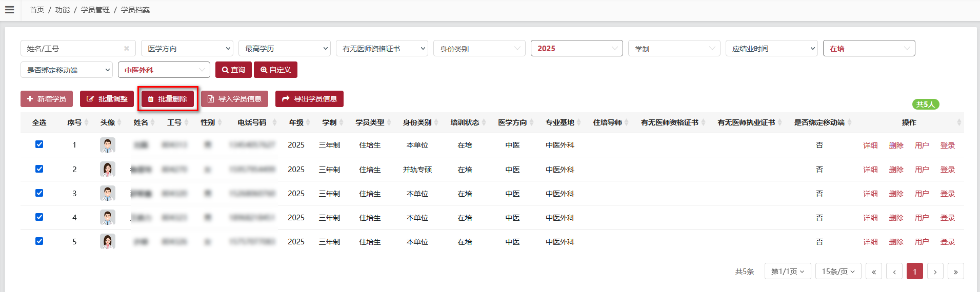
Task: Click 删除 link for row 2
Action: click(x=896, y=170)
